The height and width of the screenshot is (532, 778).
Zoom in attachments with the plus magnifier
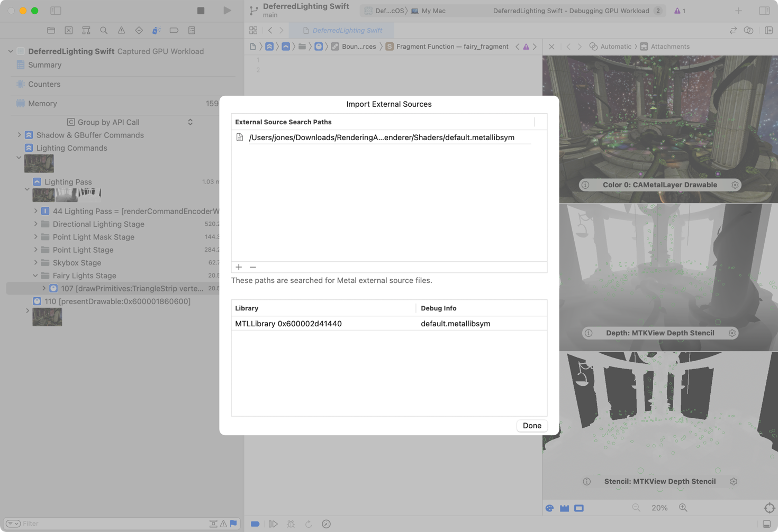click(683, 508)
